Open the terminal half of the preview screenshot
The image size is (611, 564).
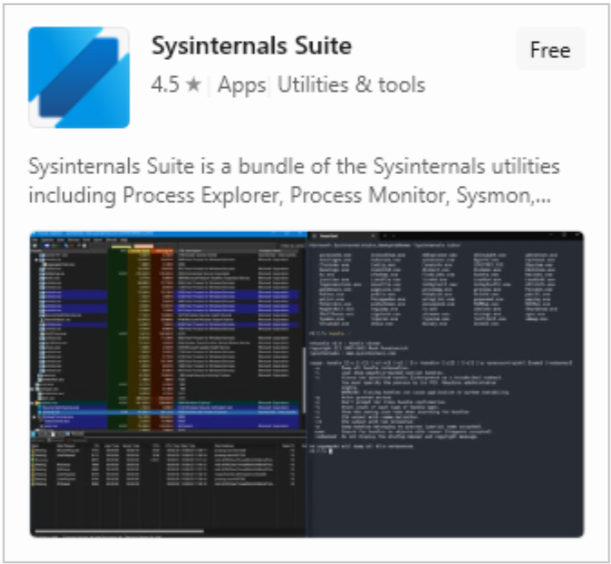pyautogui.click(x=445, y=384)
